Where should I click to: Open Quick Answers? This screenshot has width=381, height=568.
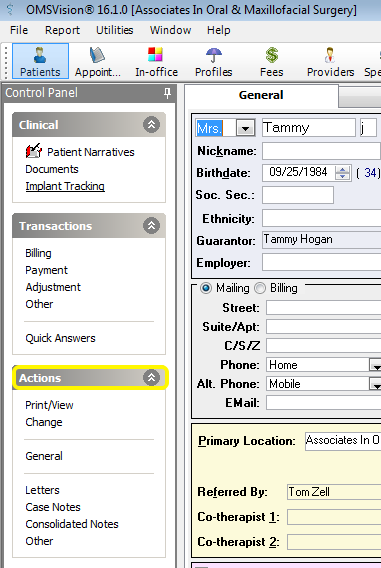pyautogui.click(x=60, y=338)
